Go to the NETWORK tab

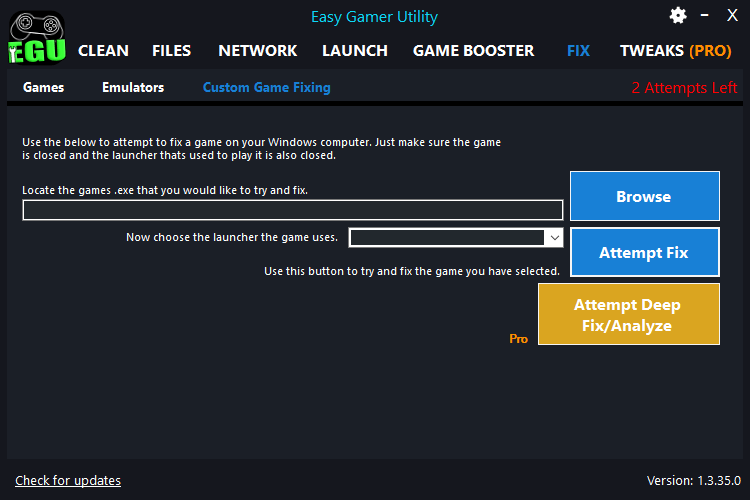(x=258, y=51)
